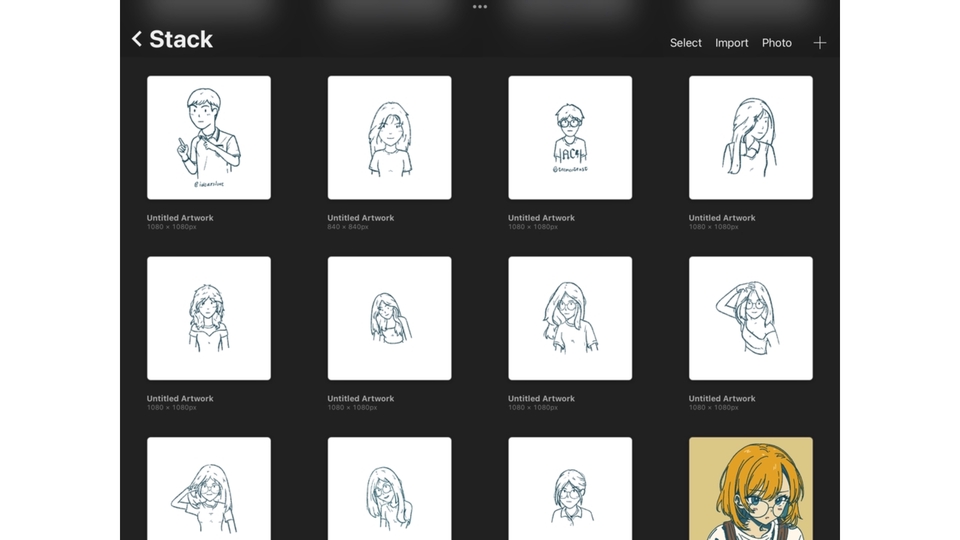The image size is (960, 540).
Task: Open the Photo import option
Action: 776,43
